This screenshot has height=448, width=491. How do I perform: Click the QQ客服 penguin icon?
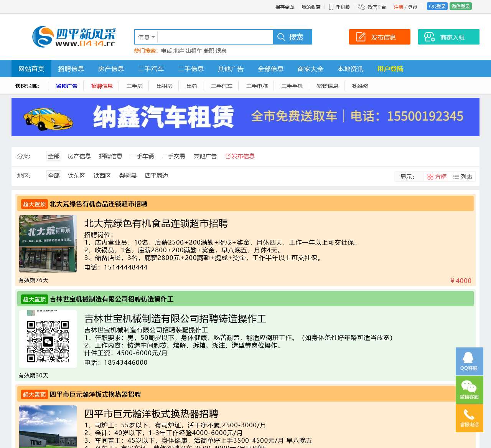[468, 358]
